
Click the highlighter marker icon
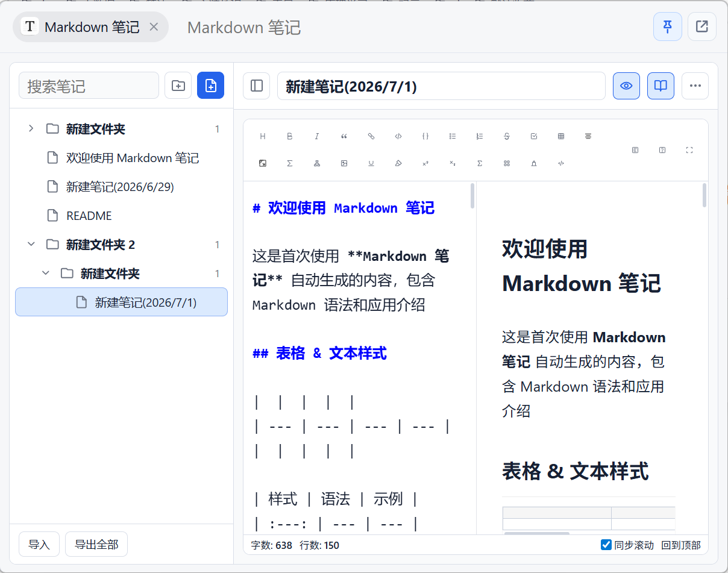click(x=398, y=163)
